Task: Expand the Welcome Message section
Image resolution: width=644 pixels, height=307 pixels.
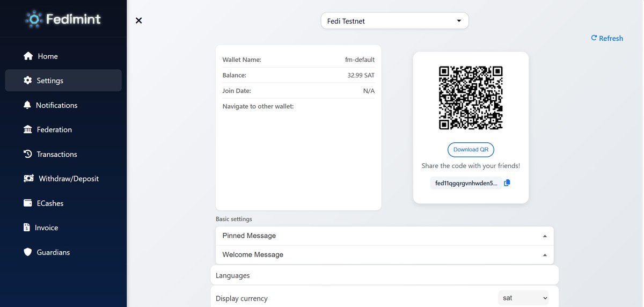Action: coord(384,255)
